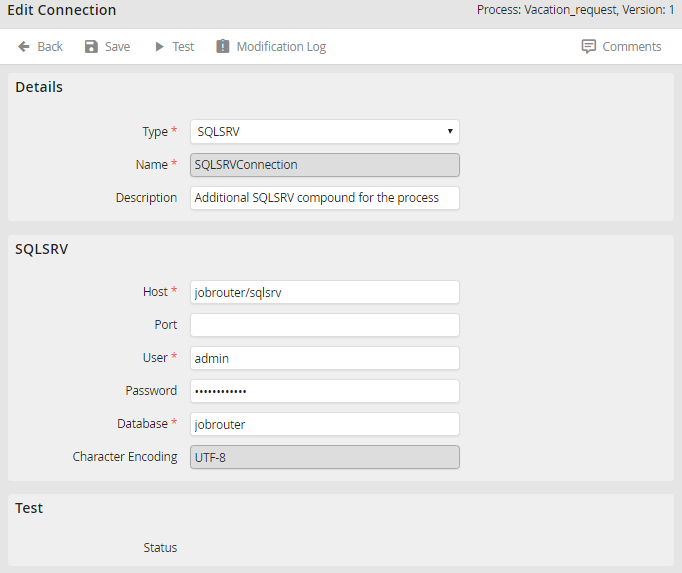Click the Character Encoding label
This screenshot has width=682, height=573.
pyautogui.click(x=125, y=457)
